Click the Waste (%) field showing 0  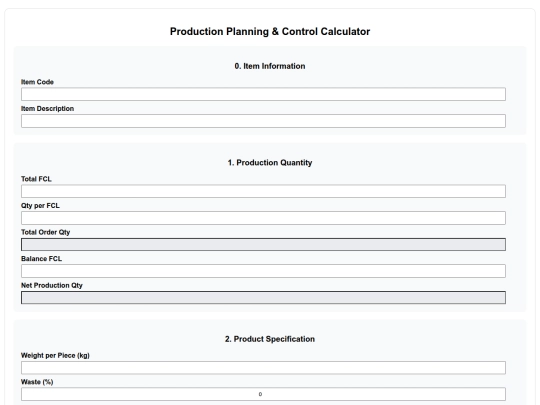pos(263,394)
